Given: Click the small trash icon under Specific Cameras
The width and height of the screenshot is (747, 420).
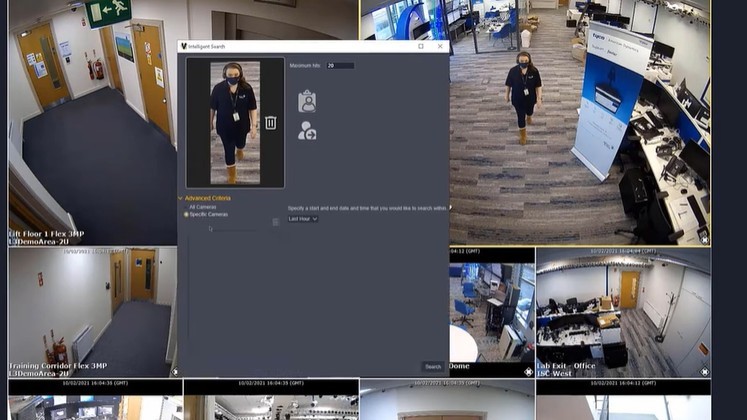Looking at the screenshot, I should click(276, 222).
